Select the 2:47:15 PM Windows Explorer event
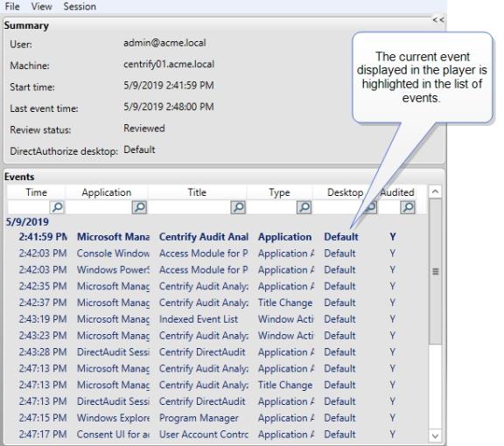The image size is (504, 446). click(x=217, y=418)
